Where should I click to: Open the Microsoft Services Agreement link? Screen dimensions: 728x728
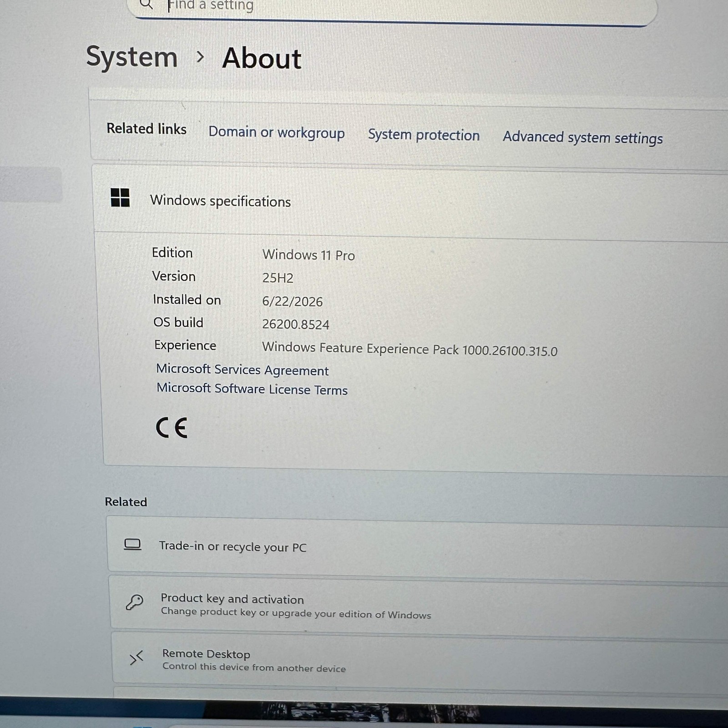click(242, 370)
